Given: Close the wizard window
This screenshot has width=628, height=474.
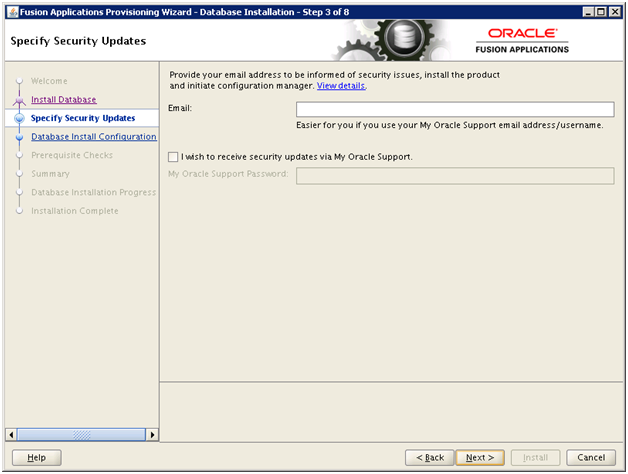Looking at the screenshot, I should pos(614,12).
